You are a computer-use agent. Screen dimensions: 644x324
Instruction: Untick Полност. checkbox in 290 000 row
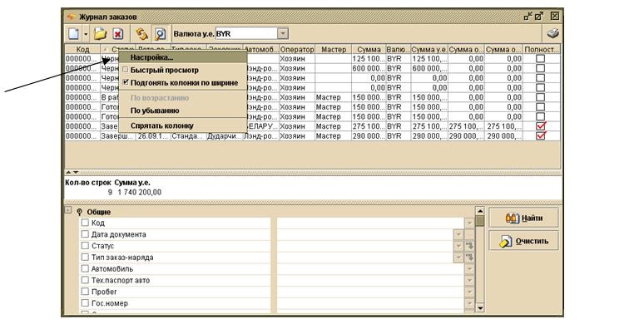pos(541,135)
